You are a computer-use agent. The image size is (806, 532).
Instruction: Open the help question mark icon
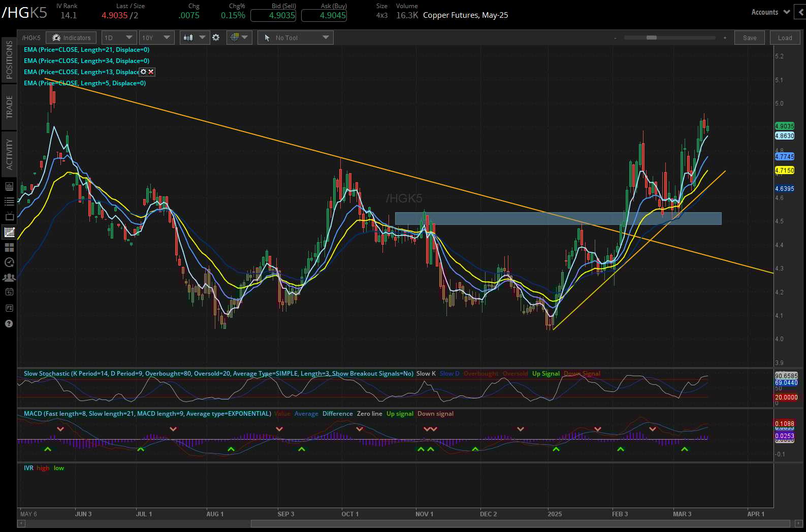click(9, 323)
